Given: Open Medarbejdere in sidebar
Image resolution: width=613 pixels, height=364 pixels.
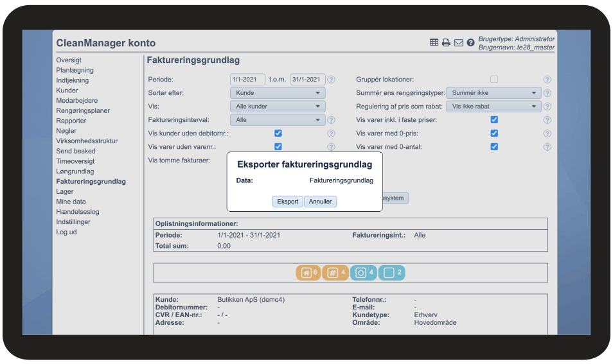Looking at the screenshot, I should tap(76, 101).
